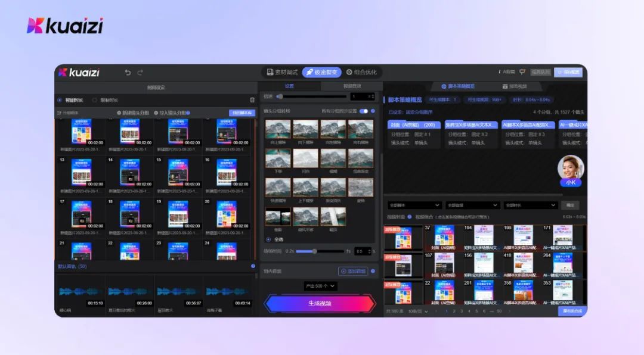Viewport: 644px width, 355px height.
Task: Open the third filter dropdown 全部时长
Action: pos(530,205)
